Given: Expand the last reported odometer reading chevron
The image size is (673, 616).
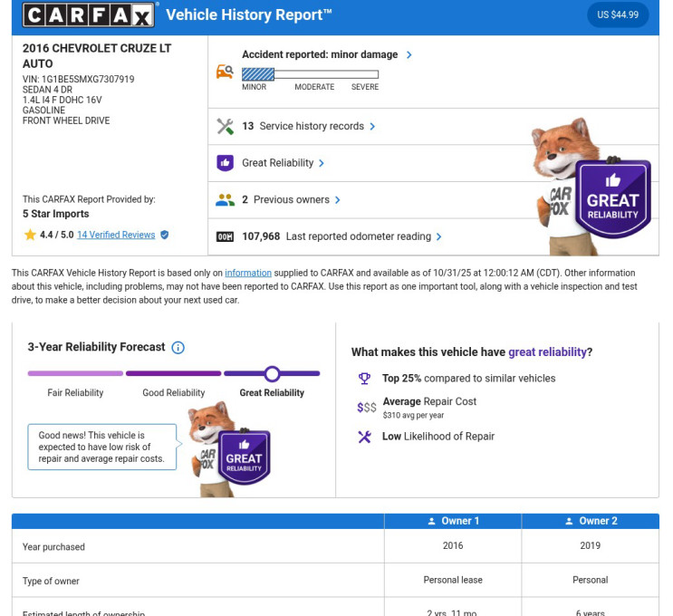Looking at the screenshot, I should click(439, 237).
